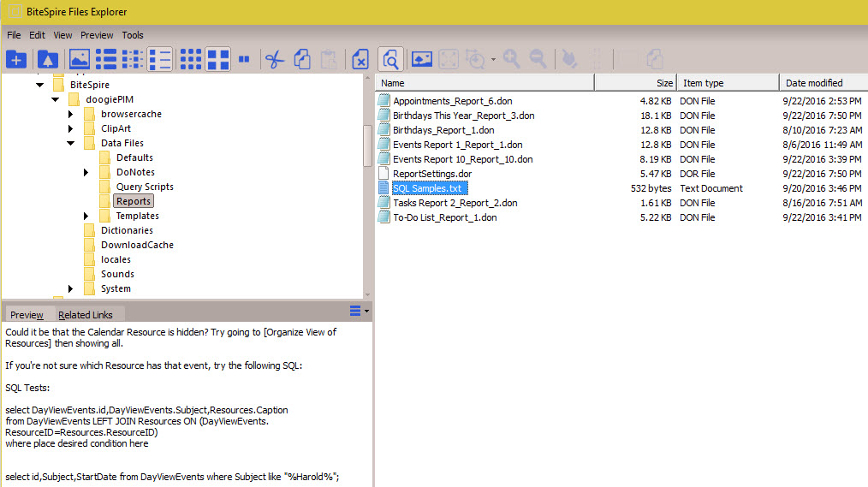Select file Birthdays This Year_Report_3.don
Screen dimensions: 868x487
[x=463, y=116]
